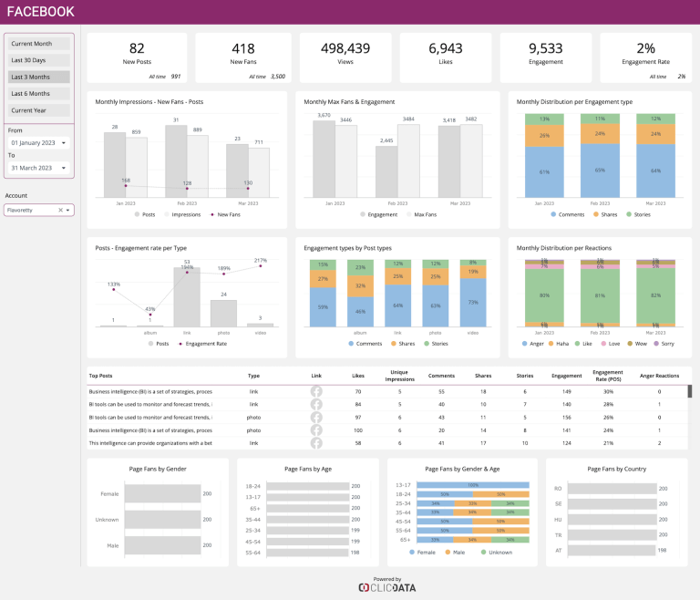Click the Top Posts table scrollbar
The width and height of the screenshot is (700, 600).
click(690, 391)
